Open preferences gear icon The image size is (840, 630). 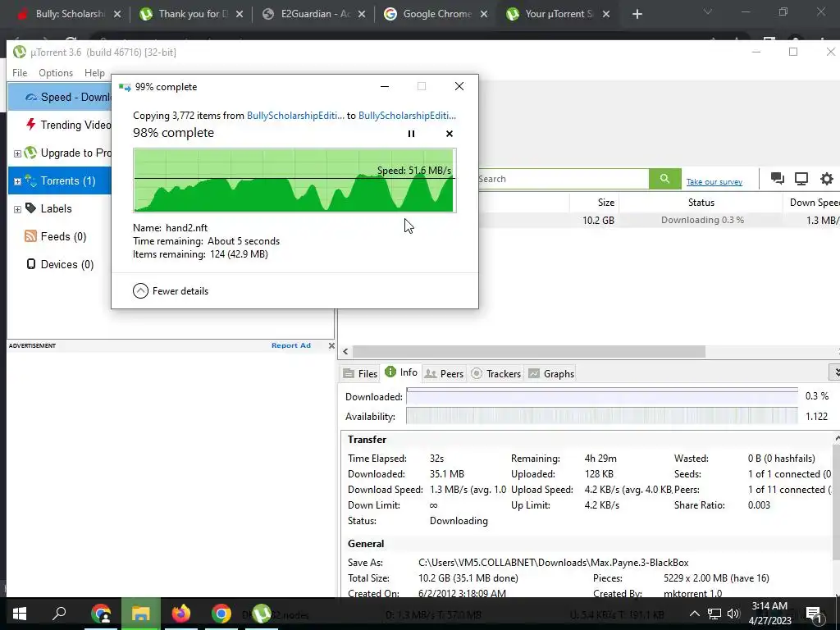pos(827,178)
